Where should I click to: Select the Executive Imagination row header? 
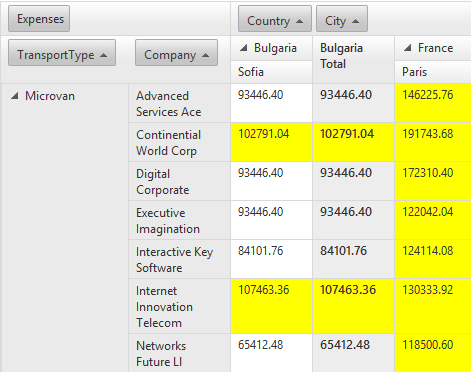point(179,220)
